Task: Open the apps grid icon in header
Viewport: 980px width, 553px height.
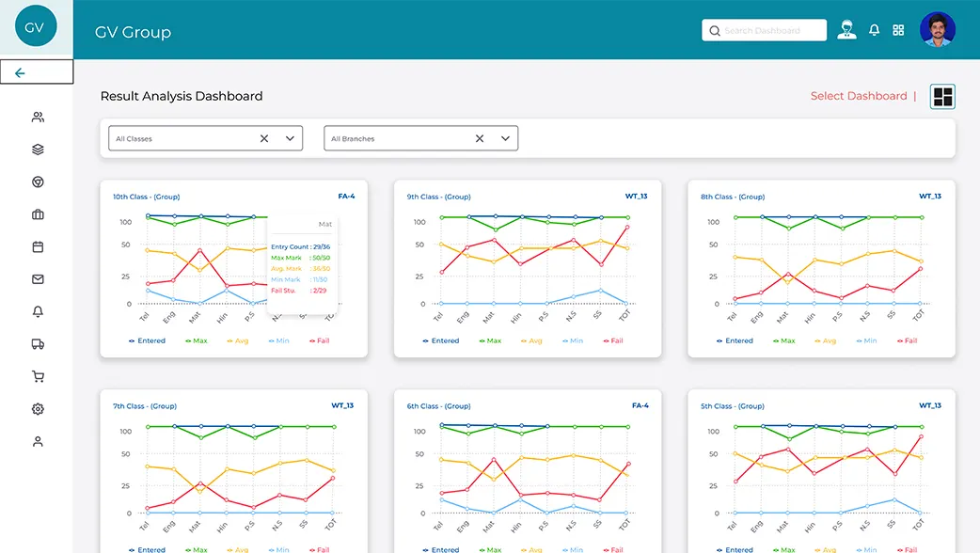Action: [898, 30]
